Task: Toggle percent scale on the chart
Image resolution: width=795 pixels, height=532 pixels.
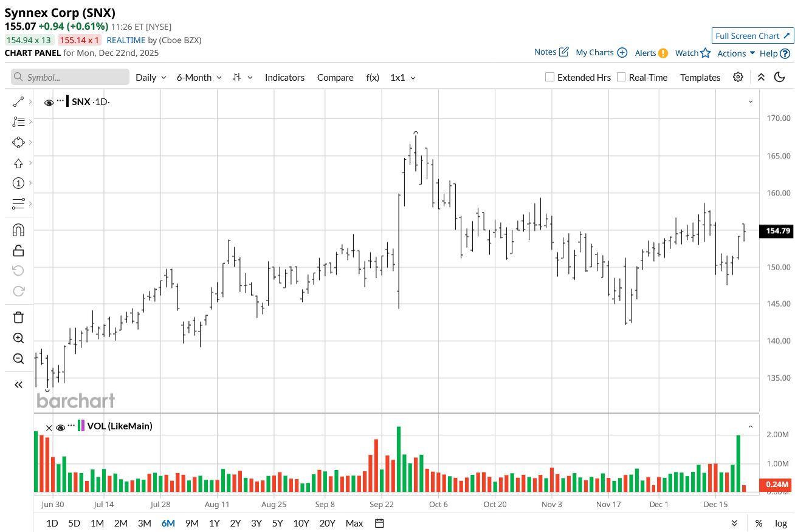Action: 759,523
